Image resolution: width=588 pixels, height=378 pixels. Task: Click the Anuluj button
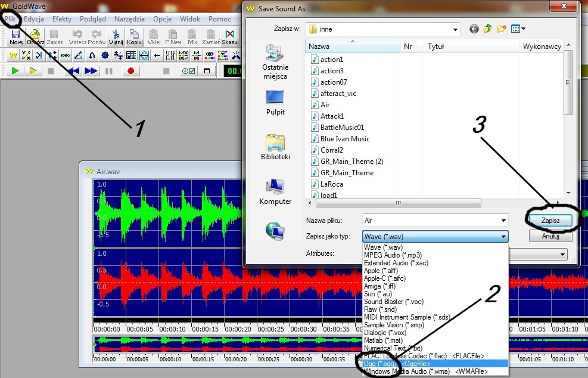click(x=550, y=236)
